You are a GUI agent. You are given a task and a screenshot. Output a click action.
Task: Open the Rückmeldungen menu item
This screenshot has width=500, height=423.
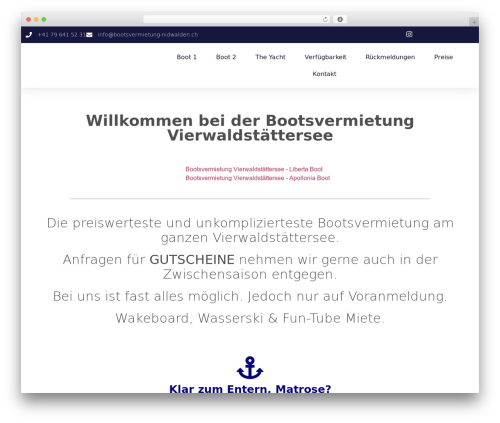(x=390, y=57)
